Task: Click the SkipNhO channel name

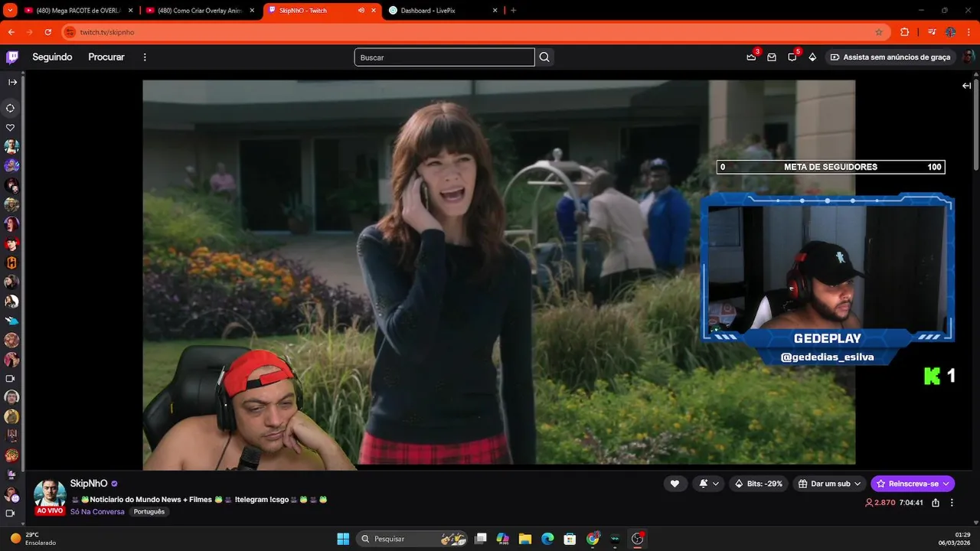Action: click(89, 484)
